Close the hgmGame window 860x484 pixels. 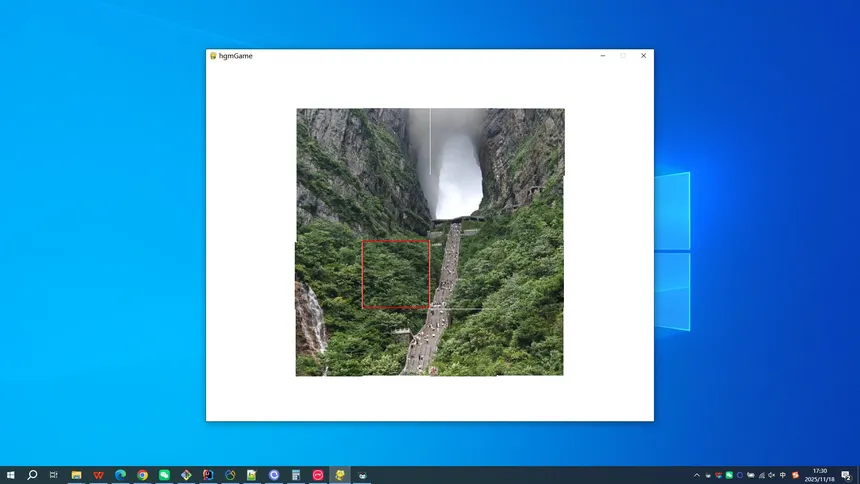643,56
